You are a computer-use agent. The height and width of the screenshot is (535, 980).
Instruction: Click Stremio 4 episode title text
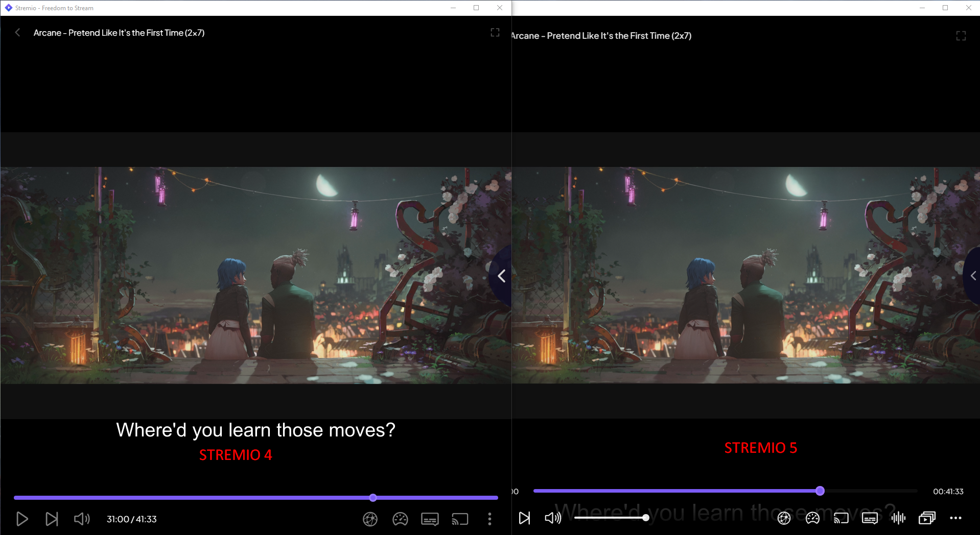click(119, 33)
